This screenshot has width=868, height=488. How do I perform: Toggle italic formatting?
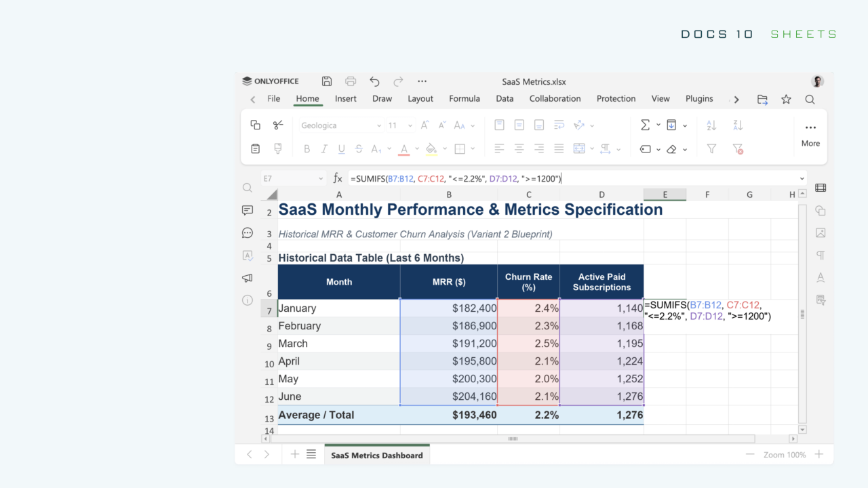[x=324, y=149]
